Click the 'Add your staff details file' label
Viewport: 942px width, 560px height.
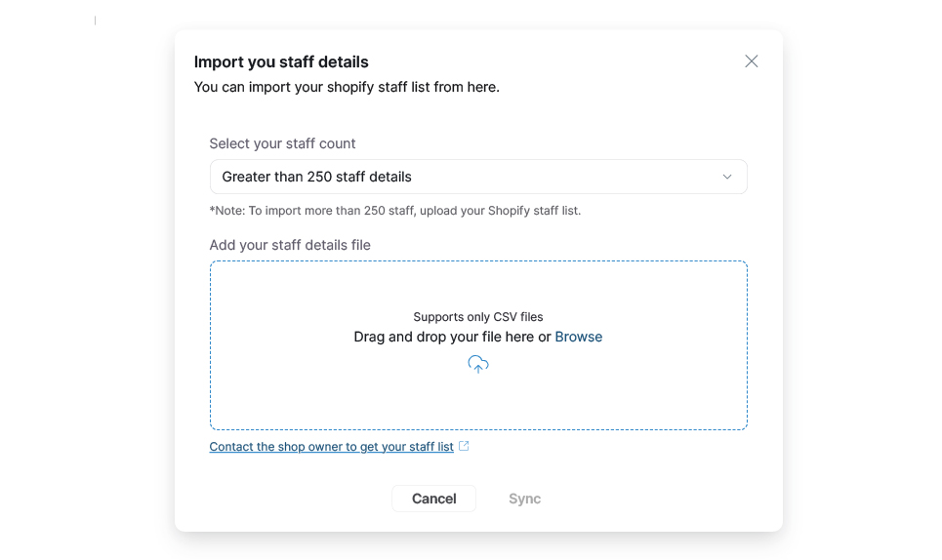(x=290, y=245)
